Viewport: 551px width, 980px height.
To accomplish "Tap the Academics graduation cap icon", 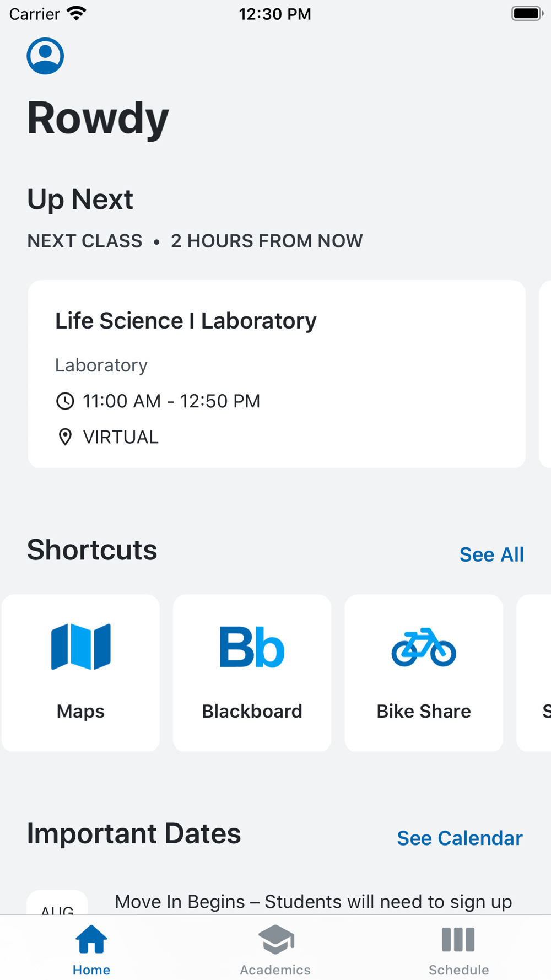I will pos(275,940).
